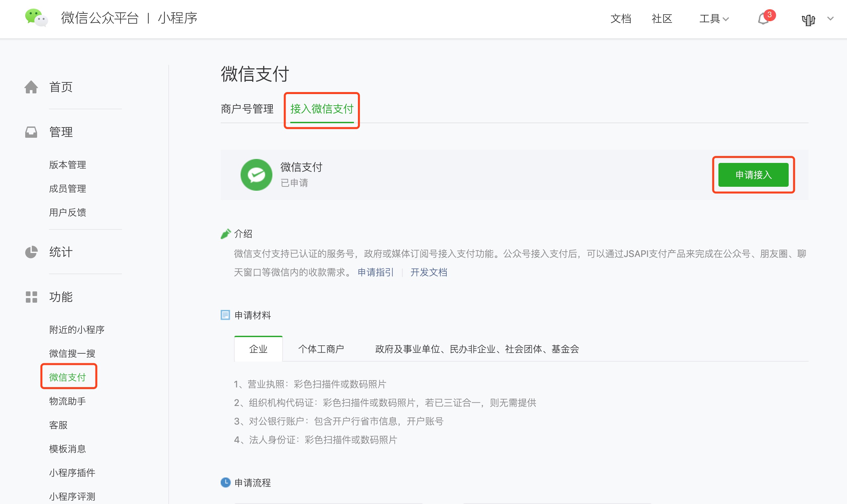Screen dimensions: 847x504
Task: Click the pie chart icon beside 统计
Action: point(31,252)
